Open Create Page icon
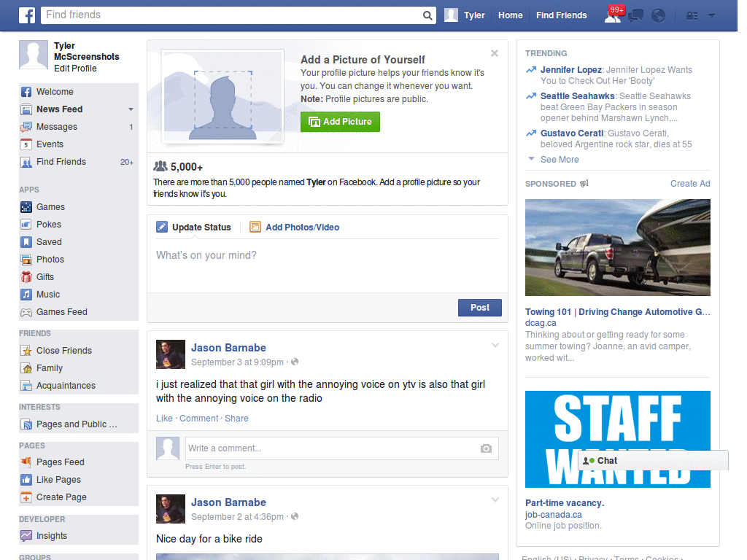This screenshot has width=747, height=560. [26, 497]
